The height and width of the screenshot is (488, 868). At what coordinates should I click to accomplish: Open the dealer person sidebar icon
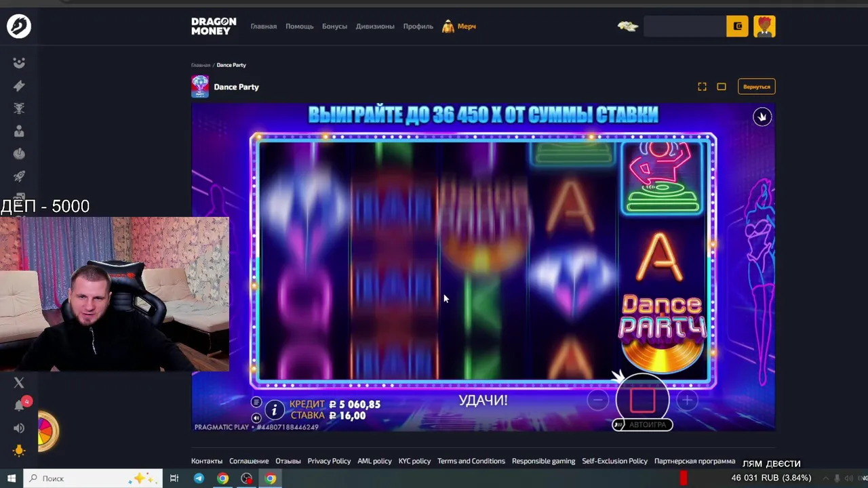coord(19,131)
